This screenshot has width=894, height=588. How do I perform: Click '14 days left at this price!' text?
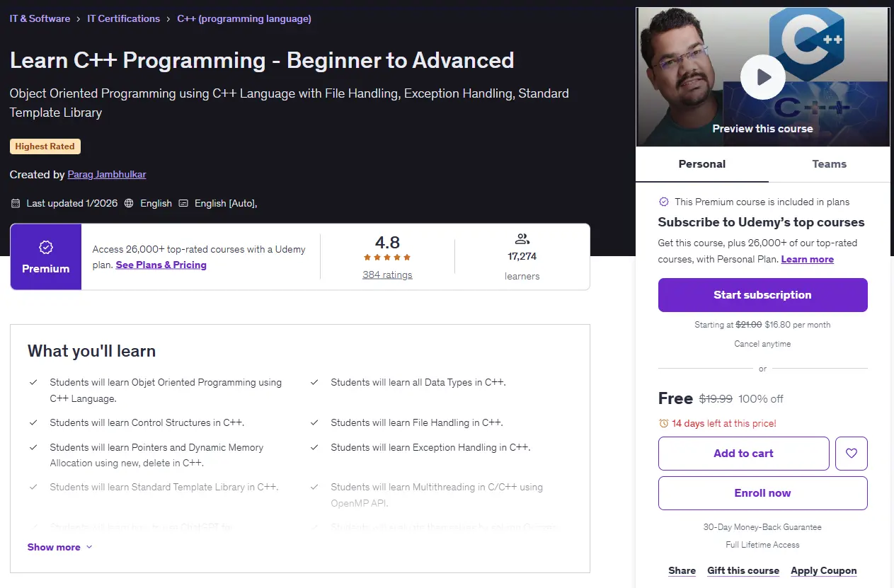coord(724,423)
